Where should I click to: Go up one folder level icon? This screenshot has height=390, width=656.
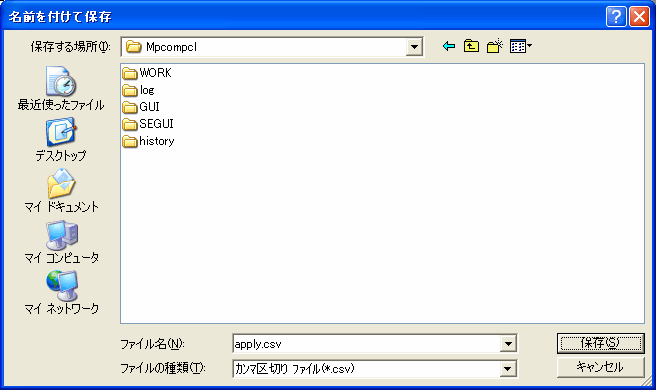(x=471, y=46)
